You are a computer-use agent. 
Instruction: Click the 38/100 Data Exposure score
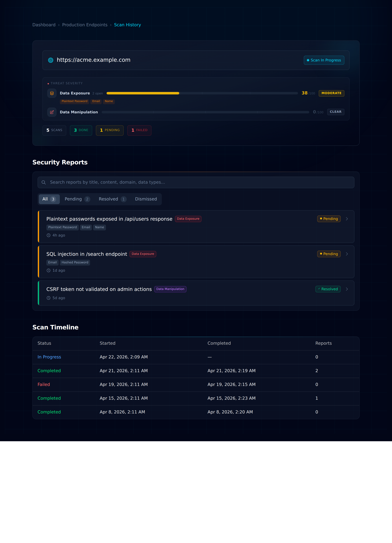(308, 93)
